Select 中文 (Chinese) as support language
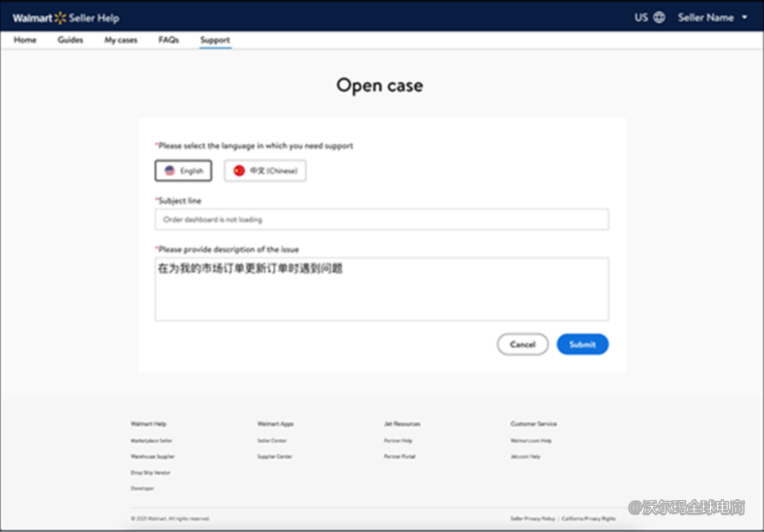 [x=265, y=171]
